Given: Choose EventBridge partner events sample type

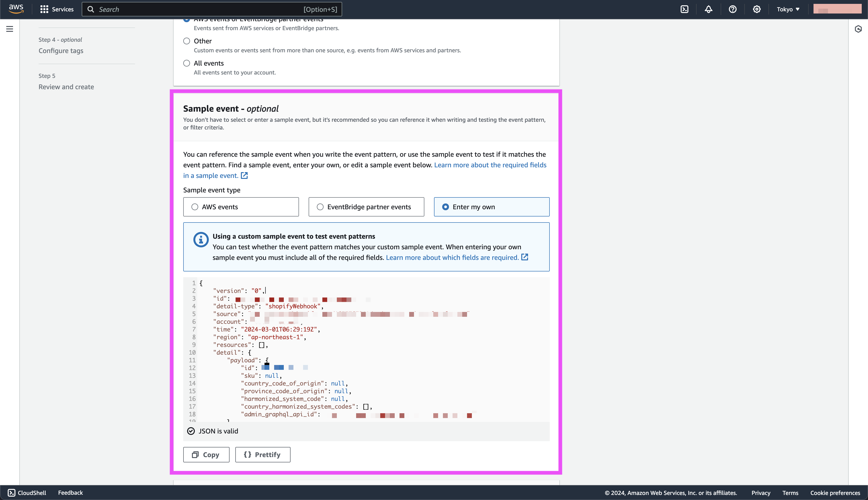Looking at the screenshot, I should (x=366, y=207).
